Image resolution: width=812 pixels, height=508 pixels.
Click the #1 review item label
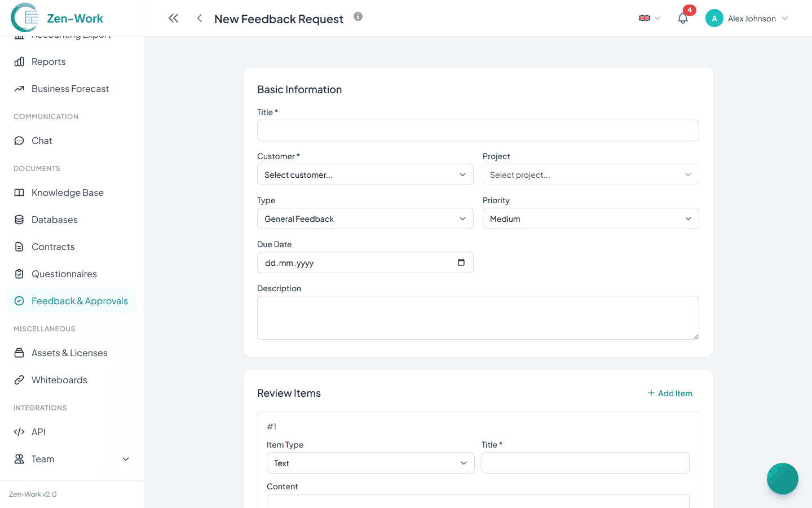272,427
